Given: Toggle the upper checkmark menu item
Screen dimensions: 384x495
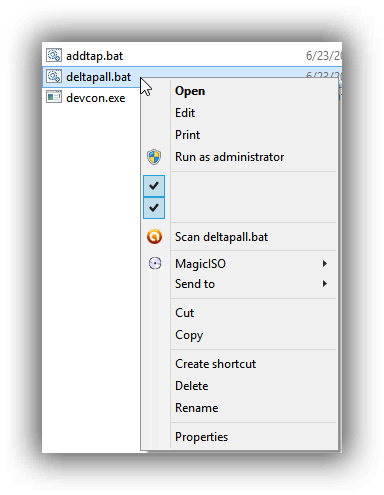Looking at the screenshot, I should [x=154, y=186].
